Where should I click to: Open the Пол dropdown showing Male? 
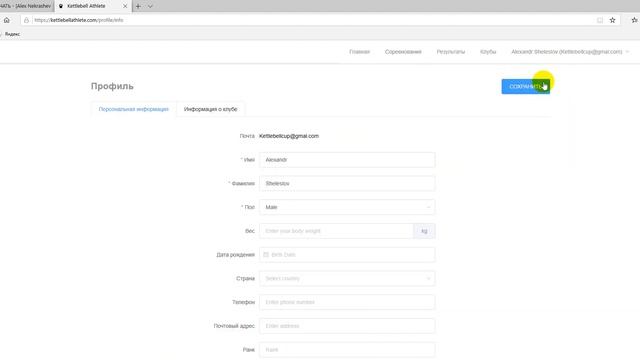point(347,207)
